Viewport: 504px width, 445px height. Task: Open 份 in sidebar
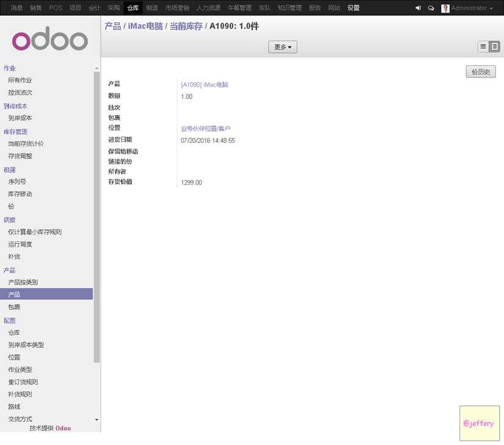[x=11, y=207]
